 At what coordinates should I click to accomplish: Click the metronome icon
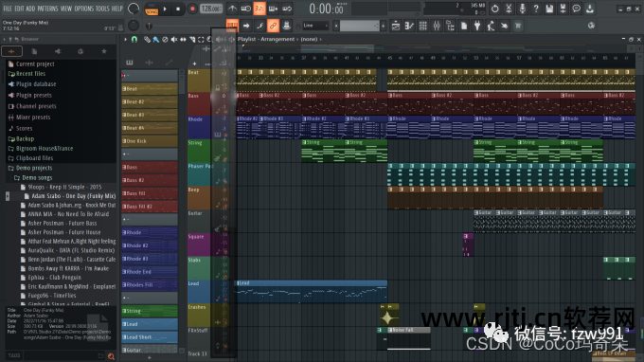(232, 9)
